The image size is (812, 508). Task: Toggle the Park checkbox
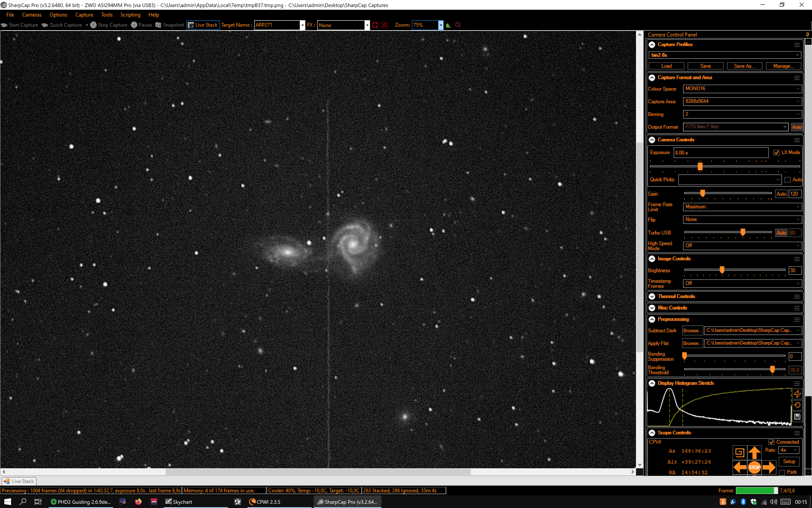[782, 472]
